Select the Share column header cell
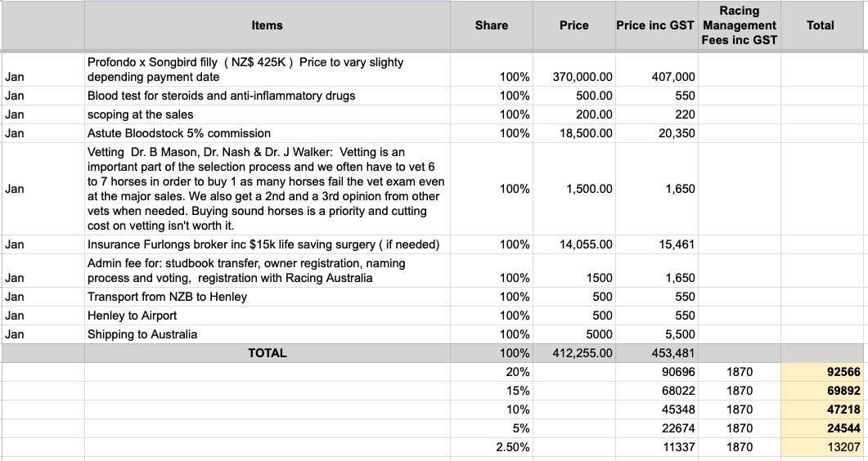This screenshot has width=868, height=461. pyautogui.click(x=491, y=25)
